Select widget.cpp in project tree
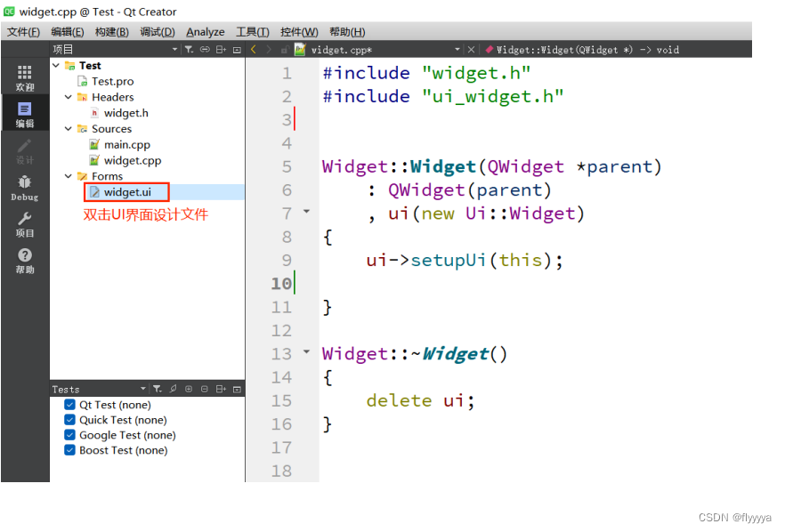 133,161
